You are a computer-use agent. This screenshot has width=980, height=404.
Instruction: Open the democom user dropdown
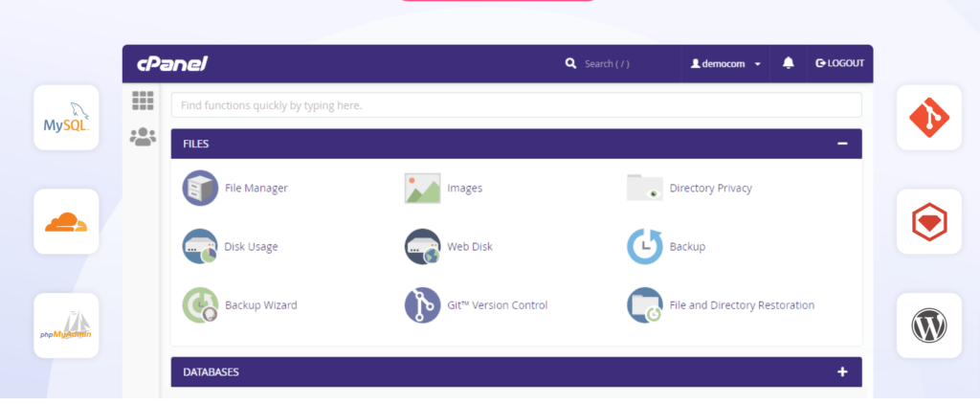point(725,63)
